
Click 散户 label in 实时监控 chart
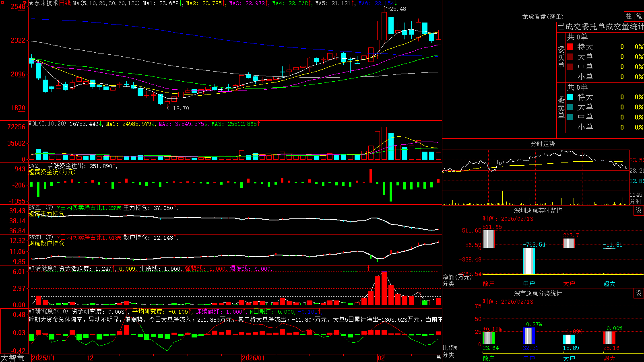(x=489, y=284)
